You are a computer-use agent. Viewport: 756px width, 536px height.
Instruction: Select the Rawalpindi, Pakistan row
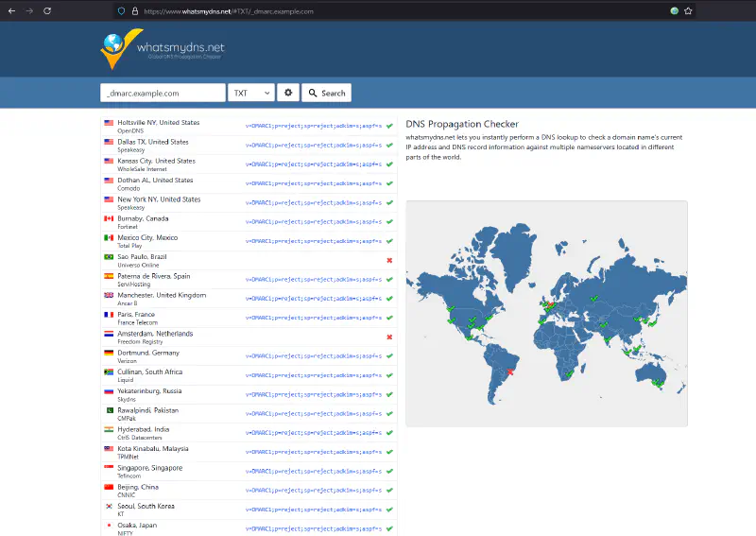click(x=249, y=414)
